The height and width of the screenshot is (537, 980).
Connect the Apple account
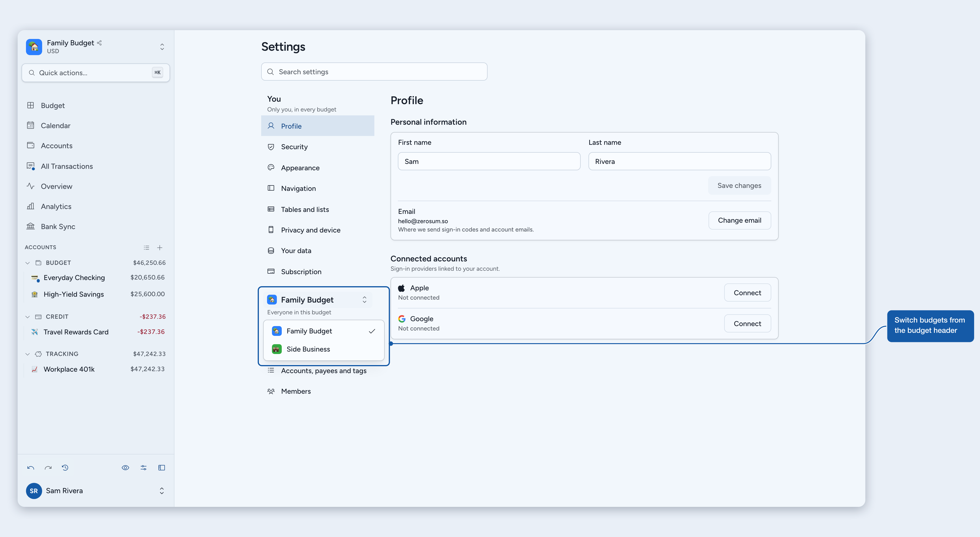point(747,293)
